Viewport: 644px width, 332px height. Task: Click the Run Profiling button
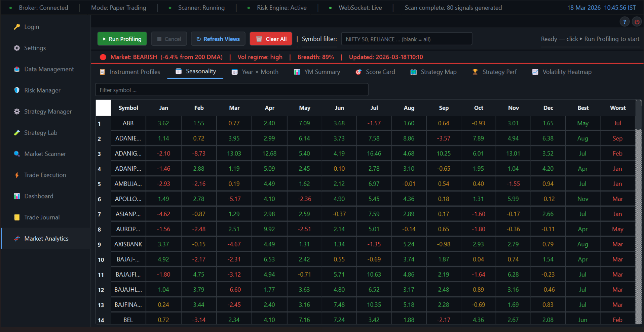122,39
